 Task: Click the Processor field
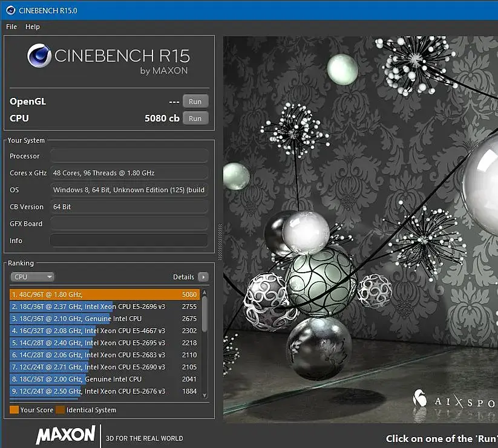tap(129, 156)
